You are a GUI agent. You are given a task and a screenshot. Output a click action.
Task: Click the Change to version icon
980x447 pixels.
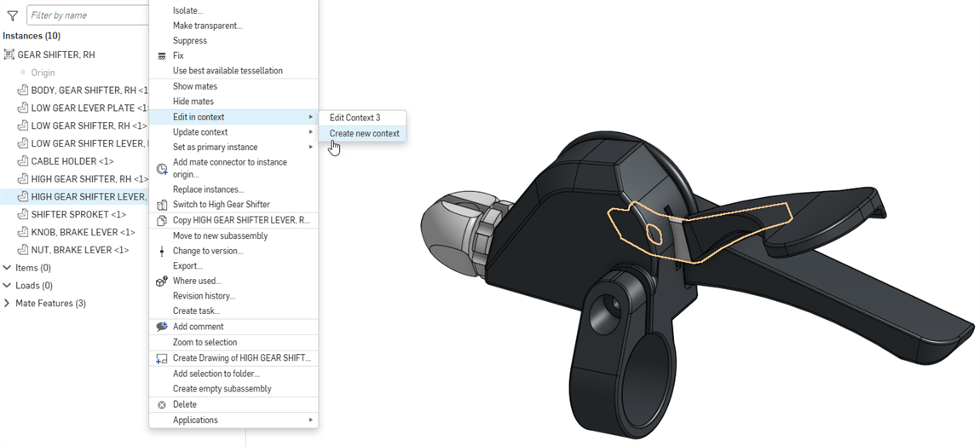pyautogui.click(x=162, y=251)
